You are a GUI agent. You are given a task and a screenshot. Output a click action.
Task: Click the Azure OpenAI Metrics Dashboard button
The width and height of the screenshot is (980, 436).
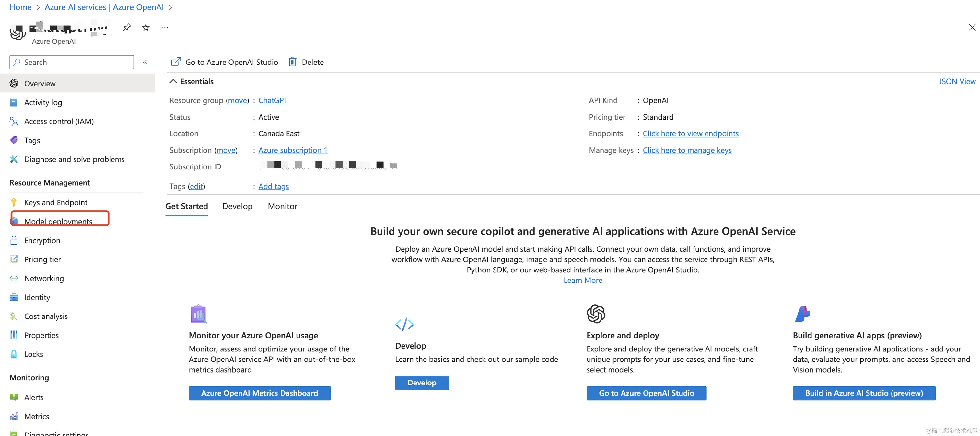pyautogui.click(x=260, y=393)
